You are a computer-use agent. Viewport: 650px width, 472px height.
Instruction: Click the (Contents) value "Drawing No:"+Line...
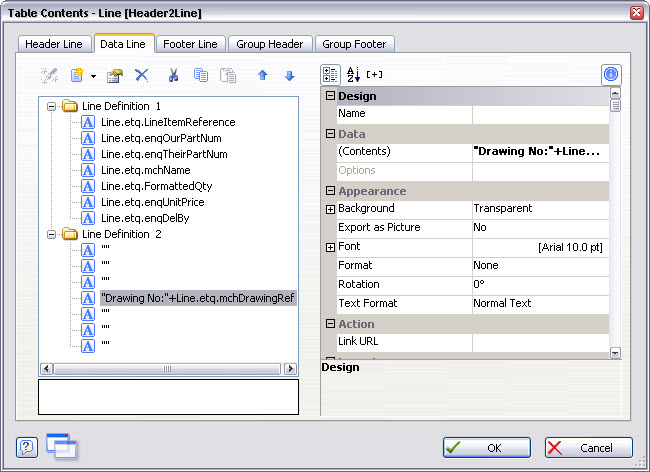540,152
